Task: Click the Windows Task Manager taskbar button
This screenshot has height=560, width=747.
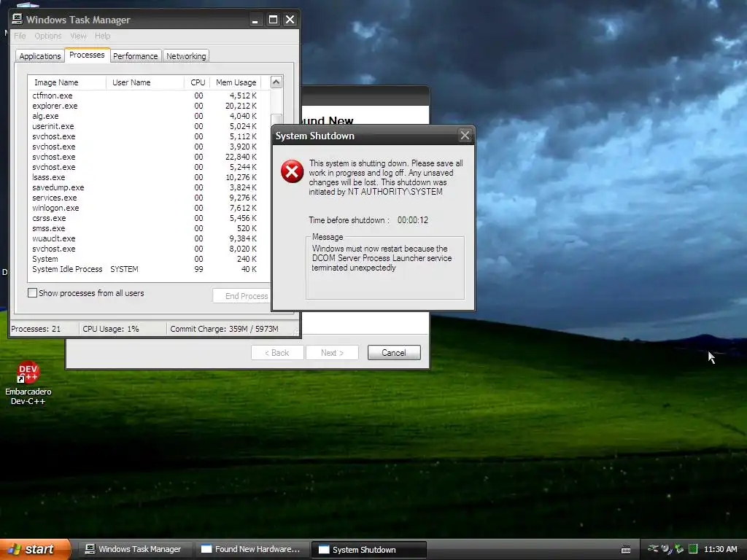Action: [x=133, y=550]
